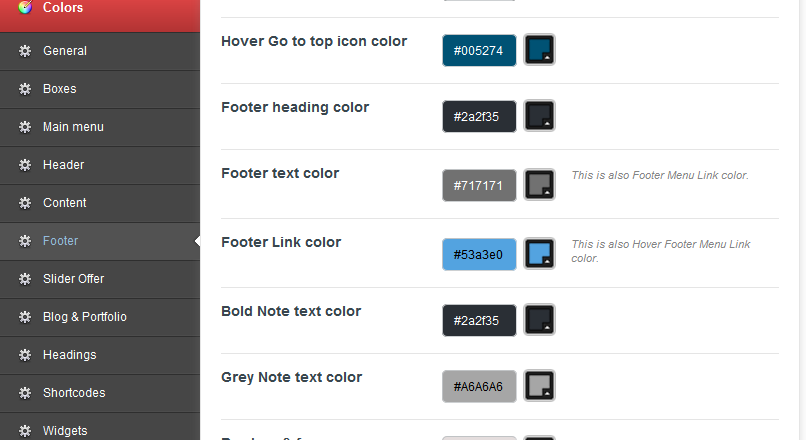Open color picker icon for Hover Go to top

[x=539, y=50]
